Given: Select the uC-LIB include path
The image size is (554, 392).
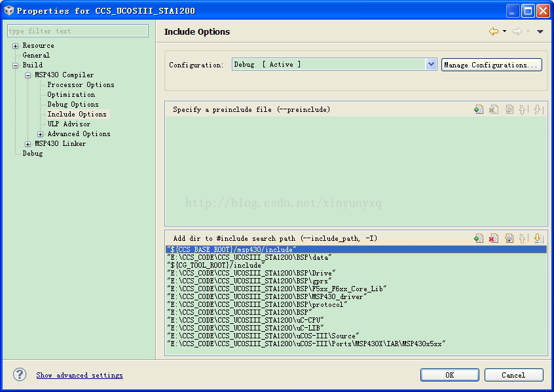Looking at the screenshot, I should pos(356,328).
